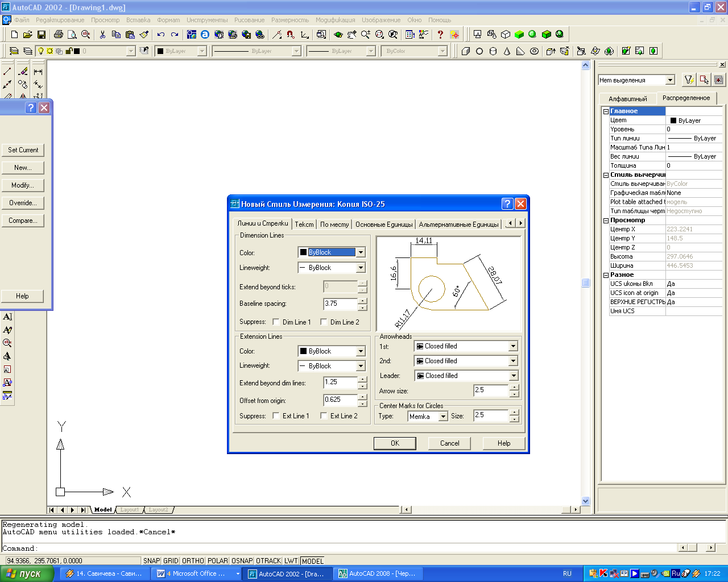Click the Multiline Text tool icon

point(7,317)
